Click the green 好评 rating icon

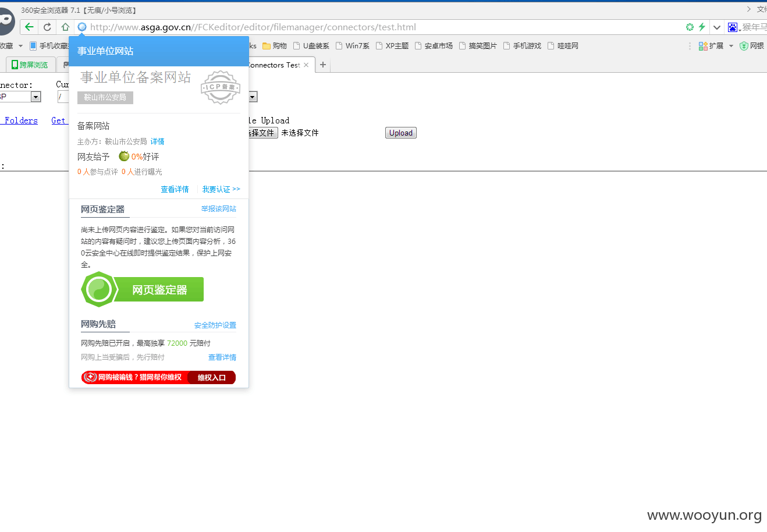click(x=124, y=156)
